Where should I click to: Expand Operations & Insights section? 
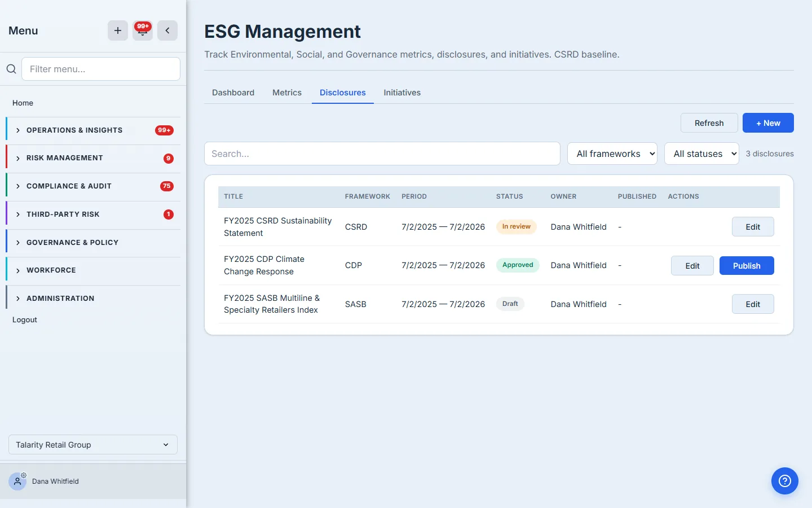[x=93, y=130]
